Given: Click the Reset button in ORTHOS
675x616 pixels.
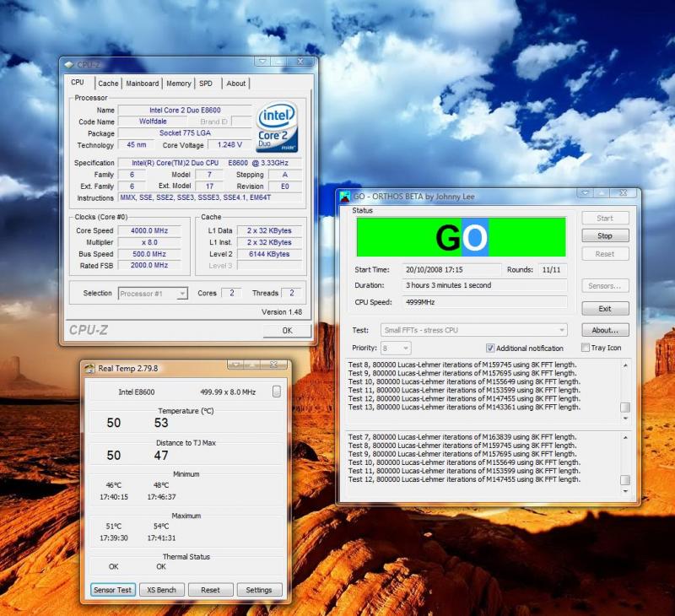Looking at the screenshot, I should [x=605, y=253].
